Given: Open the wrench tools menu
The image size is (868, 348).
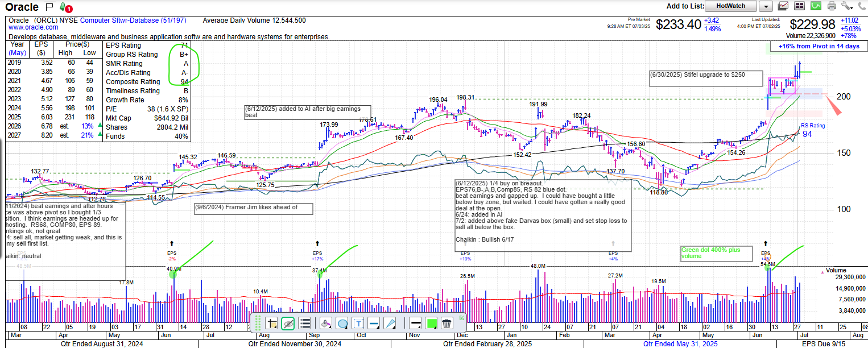Looking at the screenshot, I should point(846,6).
